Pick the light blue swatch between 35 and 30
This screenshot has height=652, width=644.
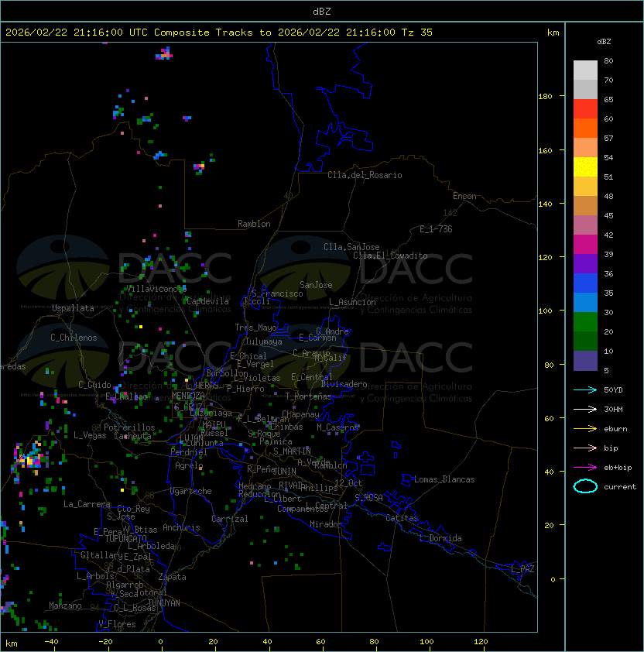pos(585,303)
